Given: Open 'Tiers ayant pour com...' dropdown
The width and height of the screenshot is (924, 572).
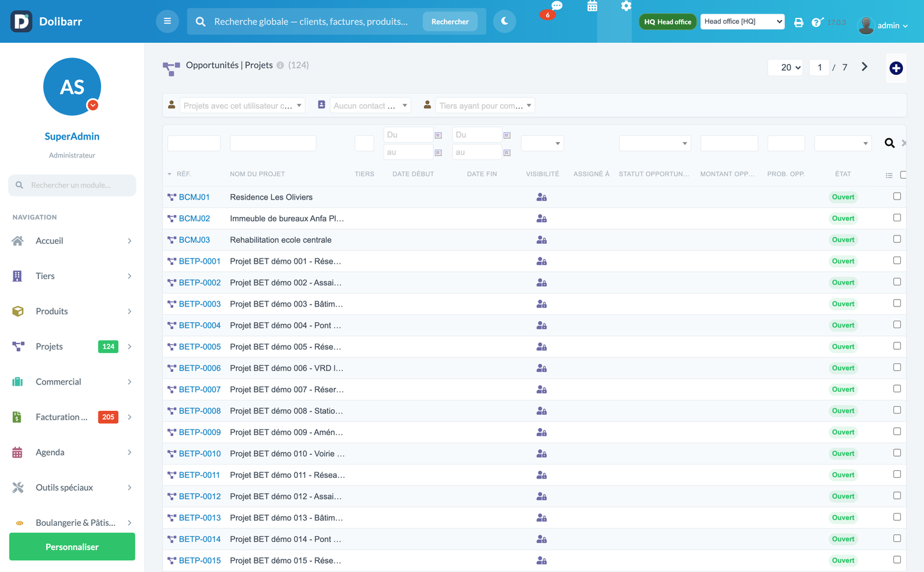Looking at the screenshot, I should [x=485, y=106].
